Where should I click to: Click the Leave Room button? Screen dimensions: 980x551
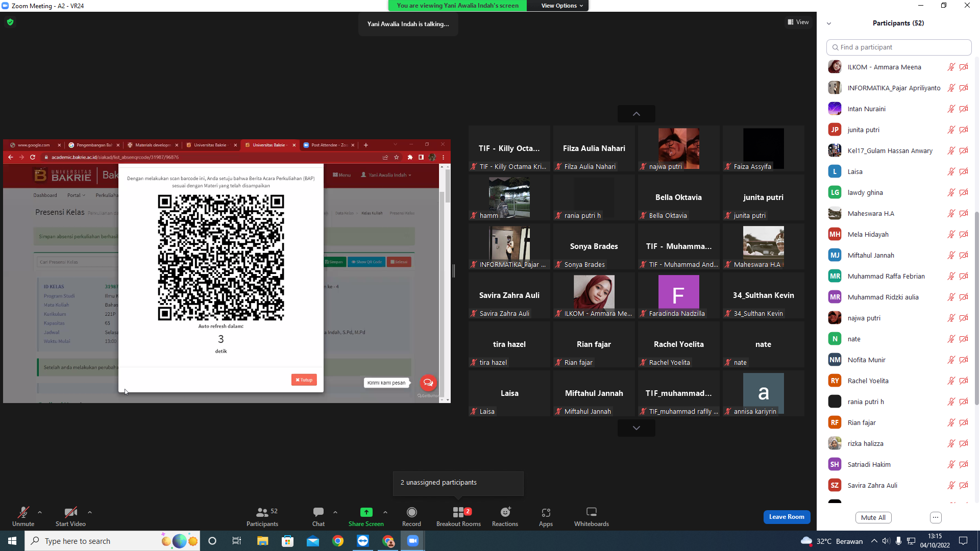pos(787,517)
